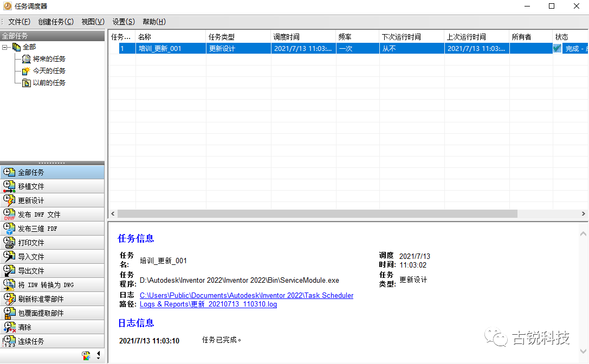The width and height of the screenshot is (589, 364).
Task: Open the 帮助(H) menu
Action: click(154, 22)
